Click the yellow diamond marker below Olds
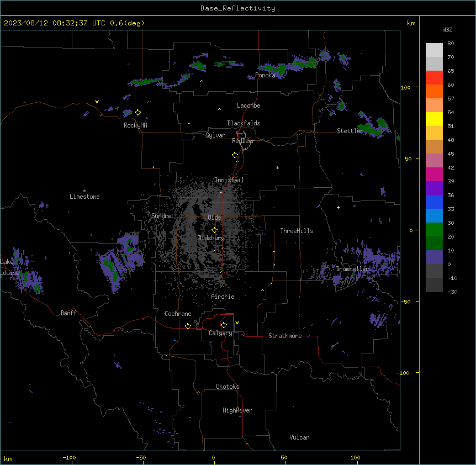The height and width of the screenshot is (465, 476). (215, 230)
